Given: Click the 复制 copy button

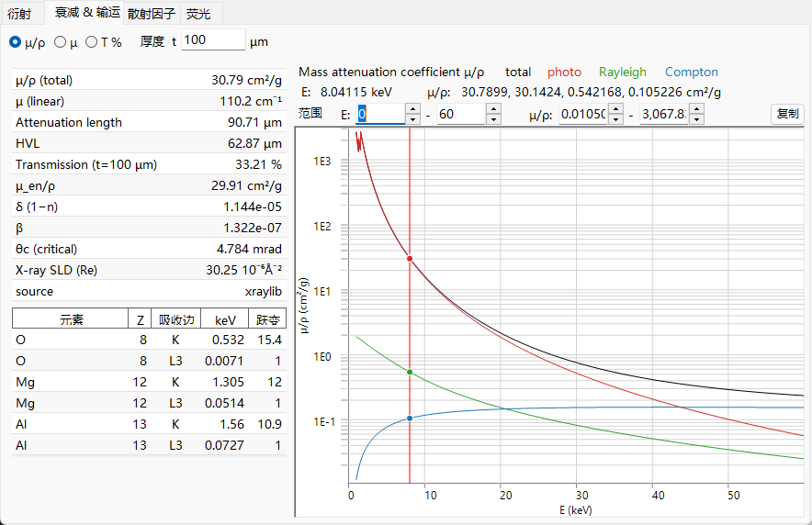Looking at the screenshot, I should pos(788,113).
